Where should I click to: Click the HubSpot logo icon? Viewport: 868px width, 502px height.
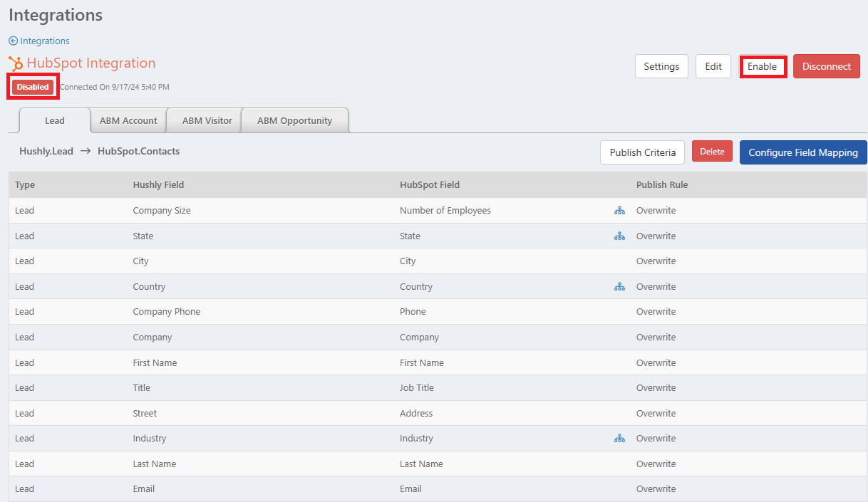[16, 63]
